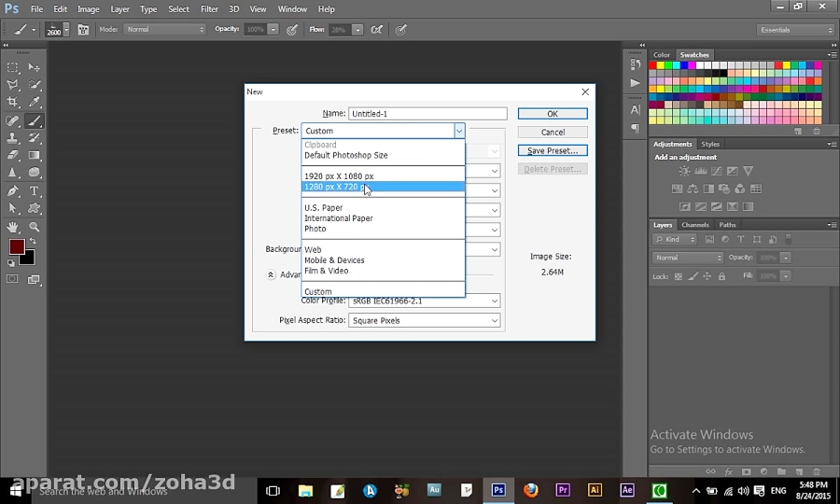Toggle pixel layer filter in Layers

[x=709, y=240]
